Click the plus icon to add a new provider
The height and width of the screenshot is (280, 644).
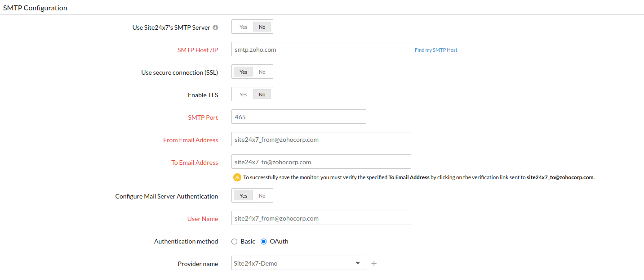(374, 263)
